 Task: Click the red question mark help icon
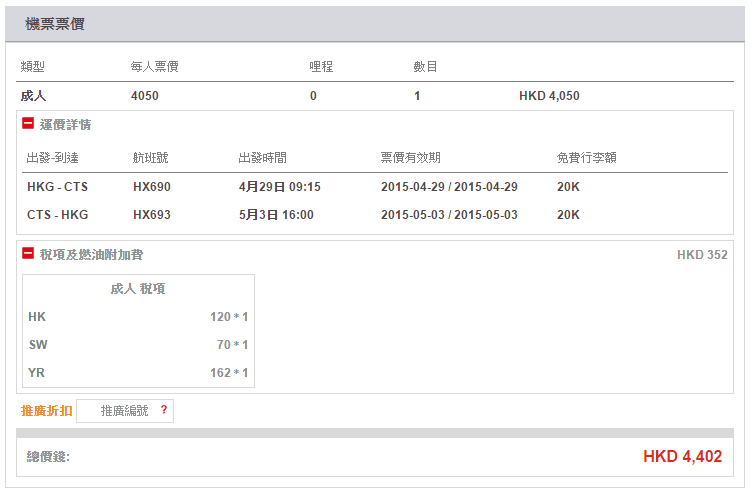click(x=164, y=410)
